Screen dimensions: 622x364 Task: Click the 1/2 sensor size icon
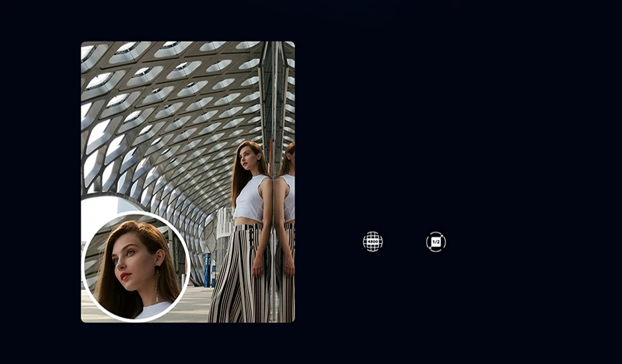pos(436,242)
